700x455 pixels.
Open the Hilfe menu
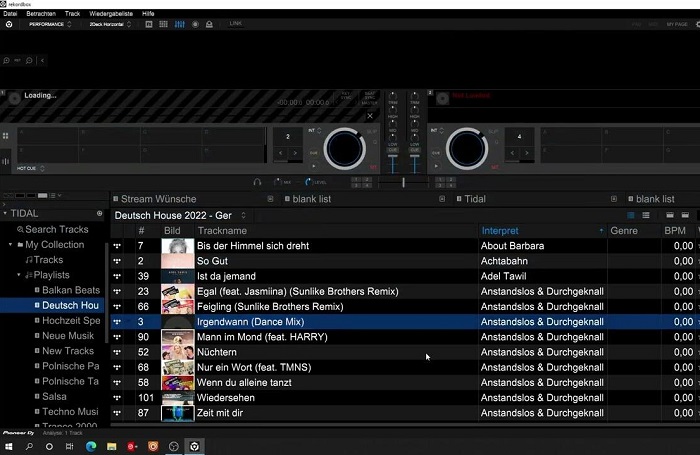pyautogui.click(x=148, y=13)
